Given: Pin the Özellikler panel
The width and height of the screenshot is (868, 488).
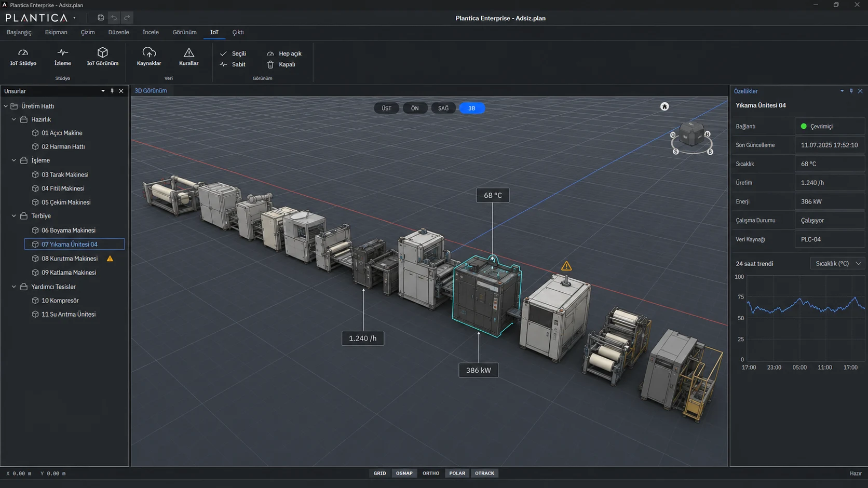Looking at the screenshot, I should click(x=851, y=91).
